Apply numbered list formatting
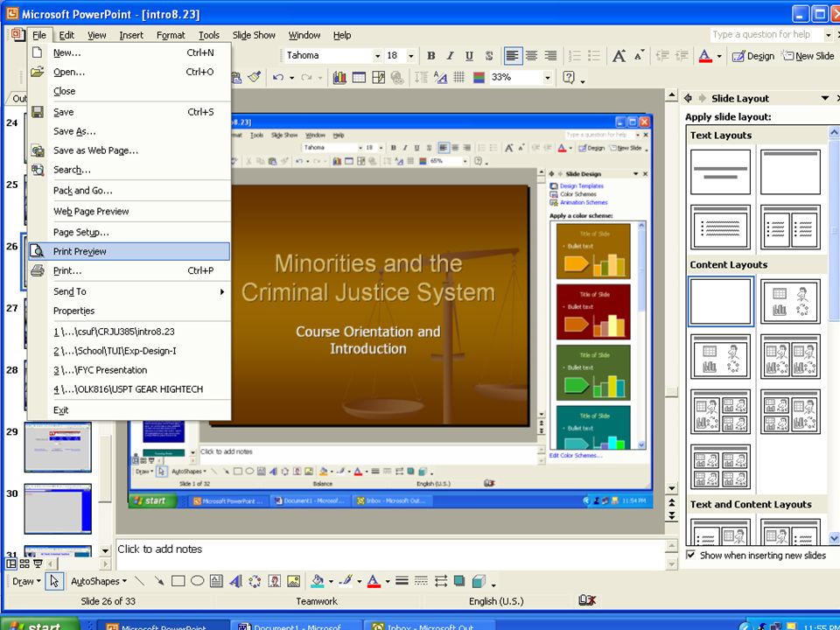Image resolution: width=840 pixels, height=630 pixels. [575, 56]
